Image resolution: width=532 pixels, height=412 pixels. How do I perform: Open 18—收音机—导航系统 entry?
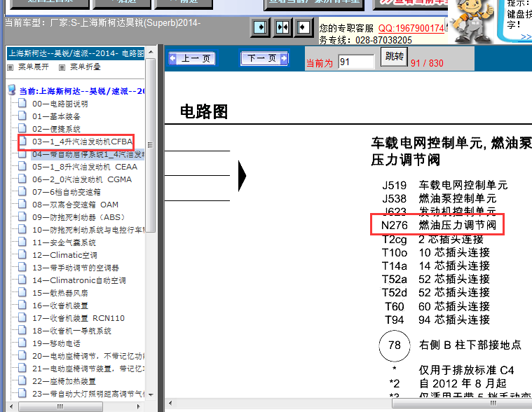coord(71,331)
